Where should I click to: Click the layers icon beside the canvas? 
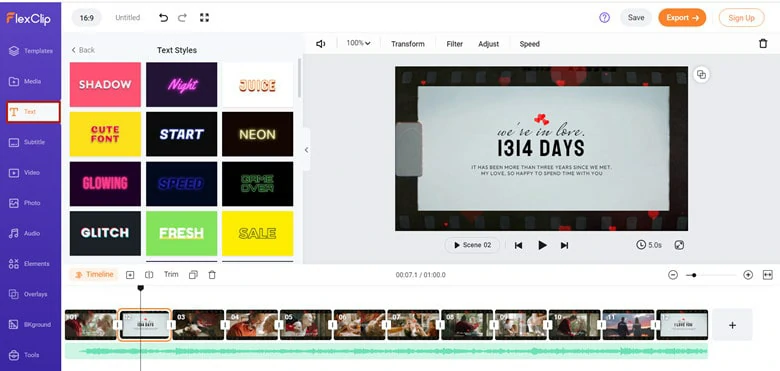tap(701, 75)
